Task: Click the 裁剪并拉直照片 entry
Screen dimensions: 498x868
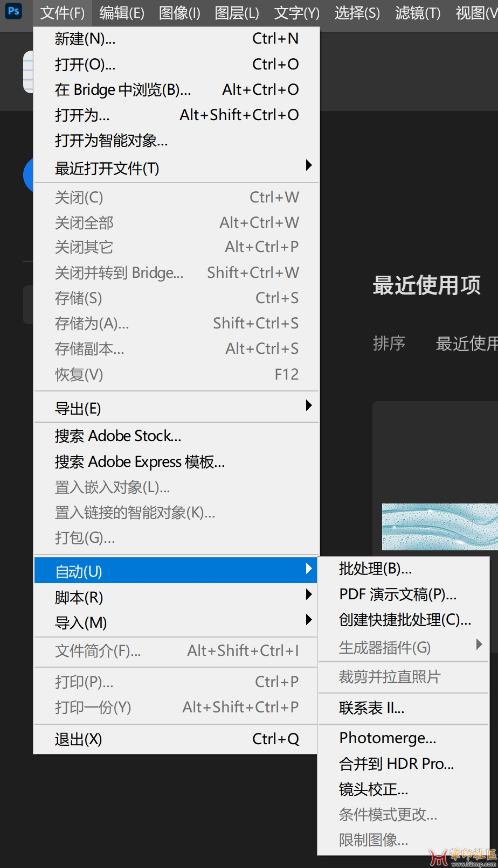Action: point(403,677)
